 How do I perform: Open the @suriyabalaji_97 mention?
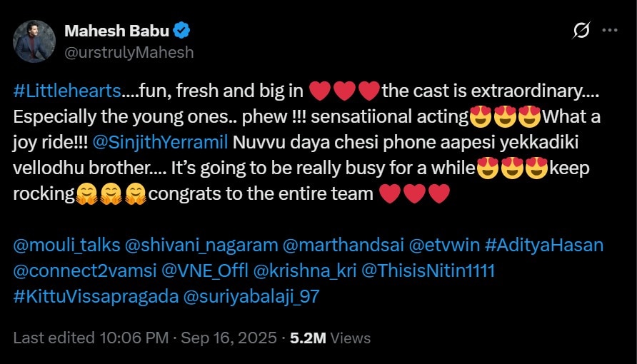[x=251, y=297]
